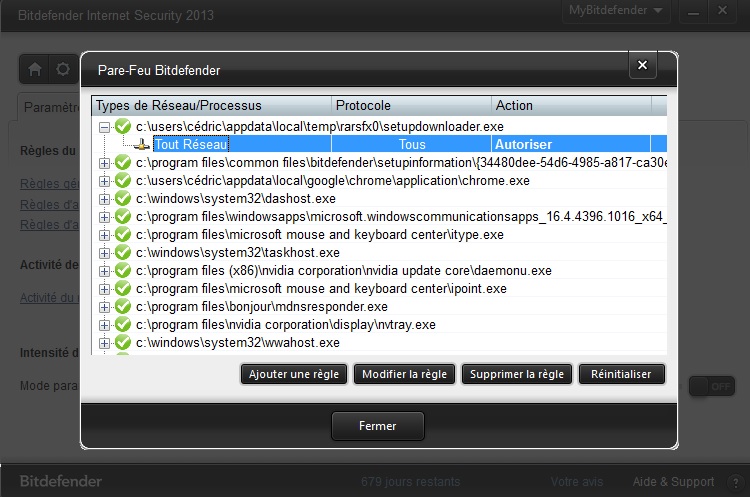
Task: Click Supprimer la règle button
Action: (x=517, y=374)
